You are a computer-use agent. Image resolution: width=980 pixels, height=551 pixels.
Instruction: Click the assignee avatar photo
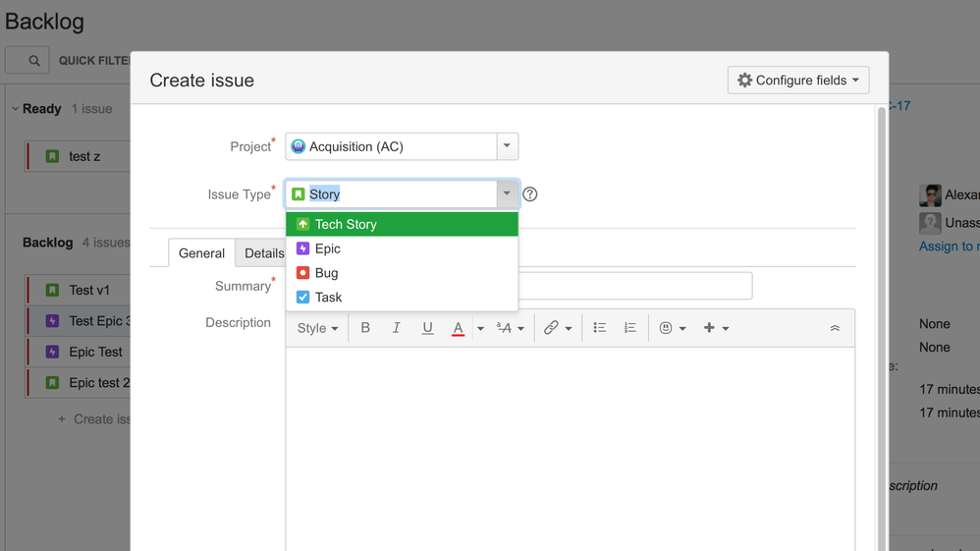[x=930, y=195]
